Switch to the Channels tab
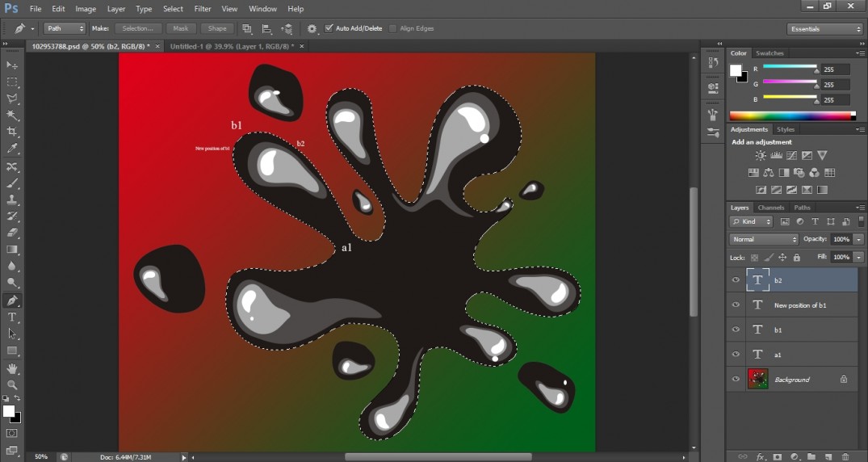 tap(770, 208)
